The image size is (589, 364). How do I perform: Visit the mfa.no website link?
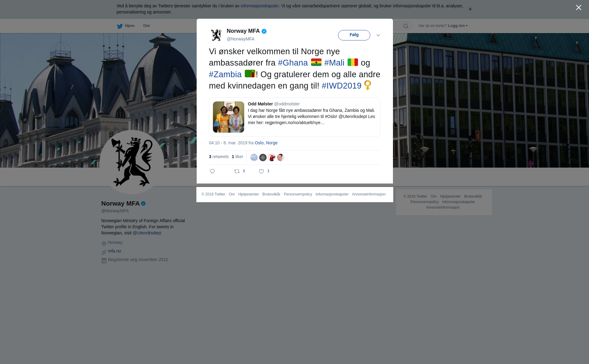click(114, 251)
